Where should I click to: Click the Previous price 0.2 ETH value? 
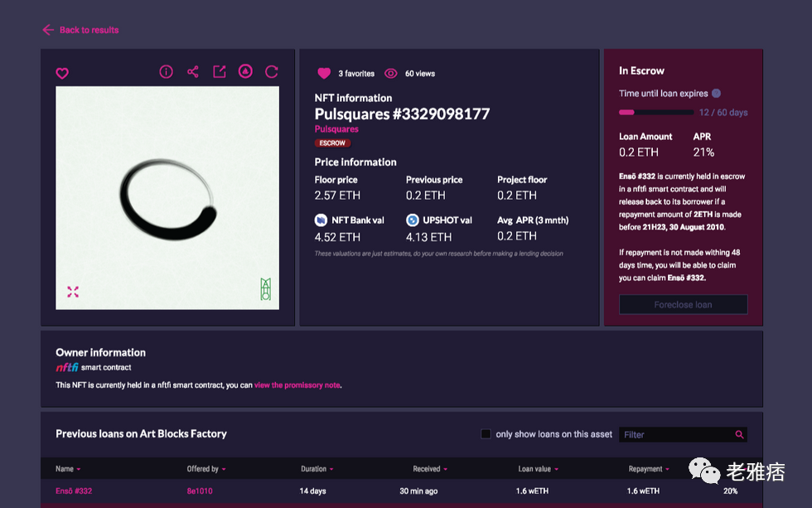[426, 196]
